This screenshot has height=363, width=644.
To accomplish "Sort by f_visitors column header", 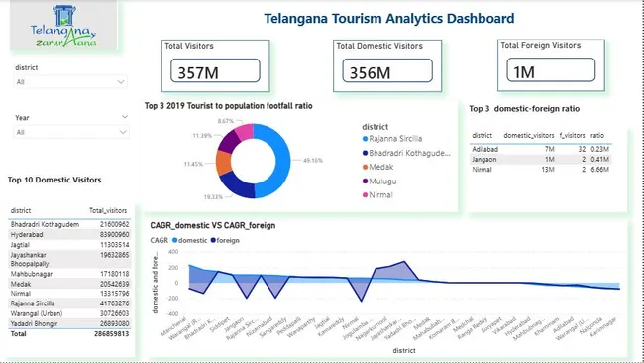I will (x=572, y=135).
